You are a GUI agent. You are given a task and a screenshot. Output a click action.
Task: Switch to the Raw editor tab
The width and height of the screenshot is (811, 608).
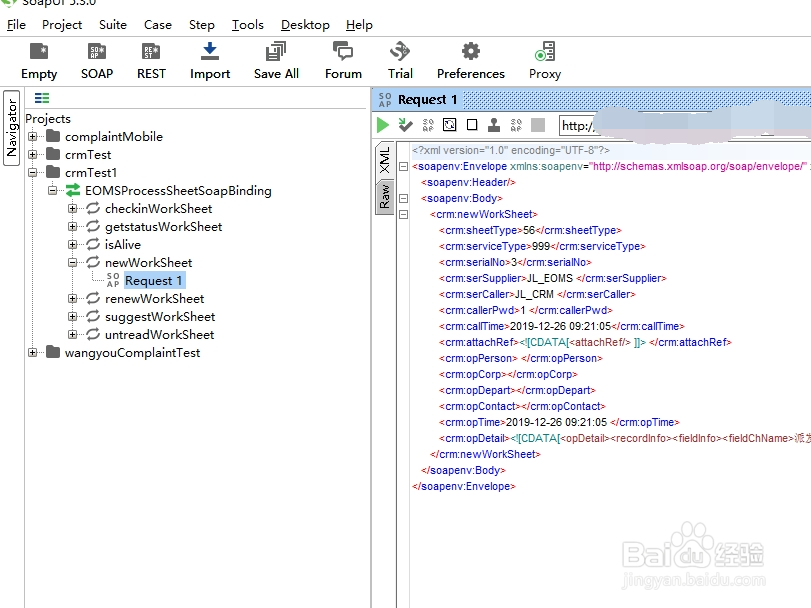tap(384, 196)
